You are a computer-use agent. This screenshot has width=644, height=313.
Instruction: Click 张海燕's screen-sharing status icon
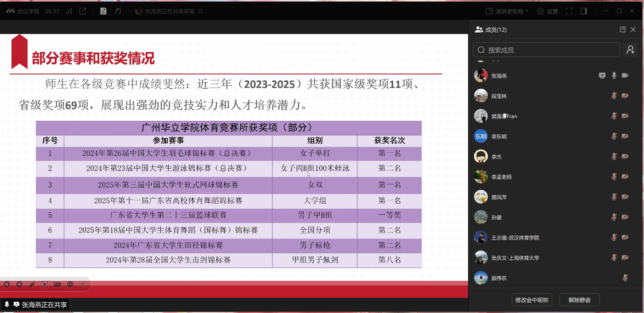(602, 75)
